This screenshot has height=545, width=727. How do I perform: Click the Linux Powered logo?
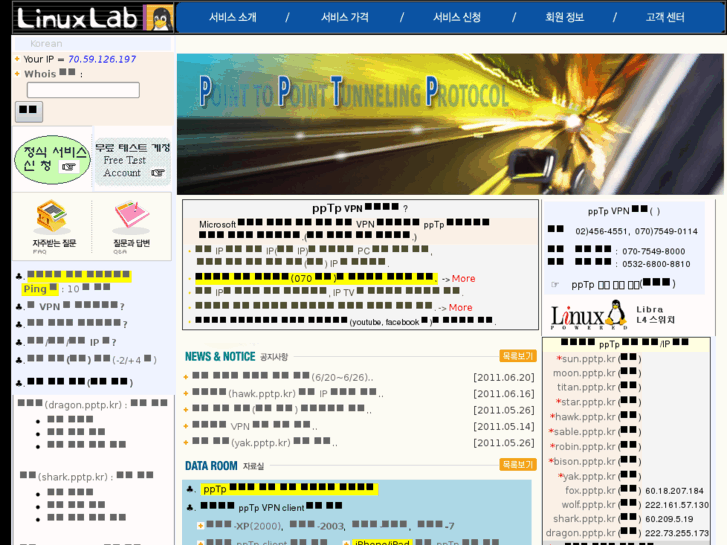click(588, 315)
